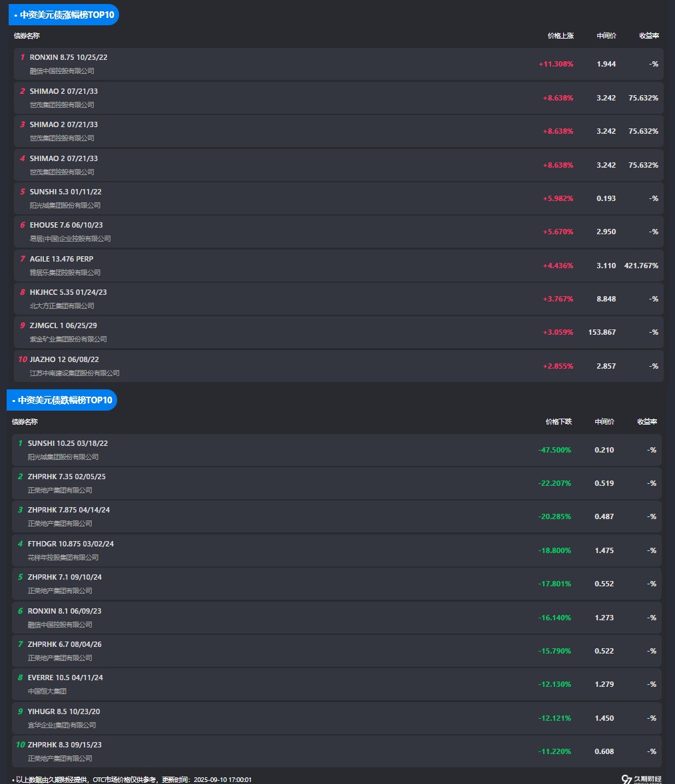Select the JIAZHO 12 06/08/22 bond
The width and height of the screenshot is (675, 784).
pyautogui.click(x=64, y=359)
